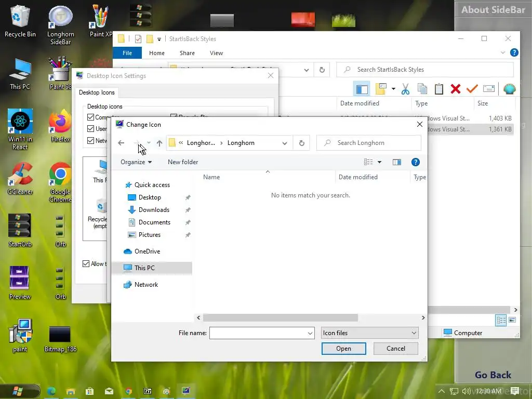The height and width of the screenshot is (399, 532).
Task: Click the Properties card icon in toolbar
Action: tap(488, 89)
